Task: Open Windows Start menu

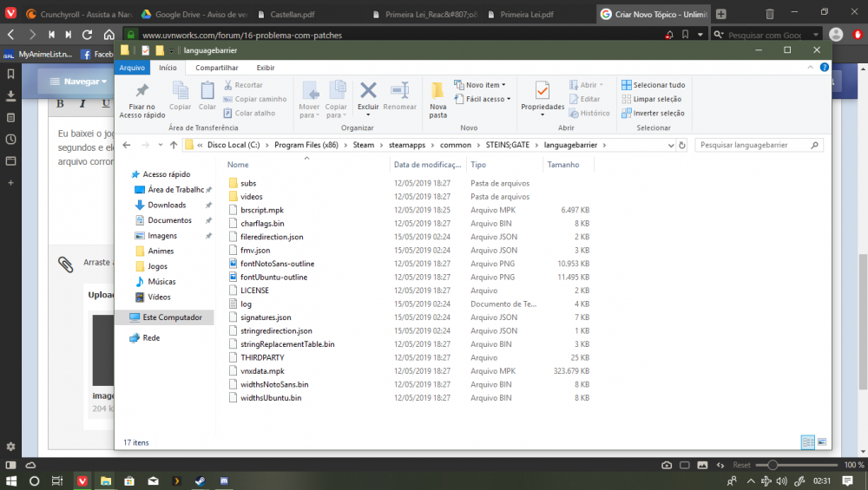Action: point(10,480)
